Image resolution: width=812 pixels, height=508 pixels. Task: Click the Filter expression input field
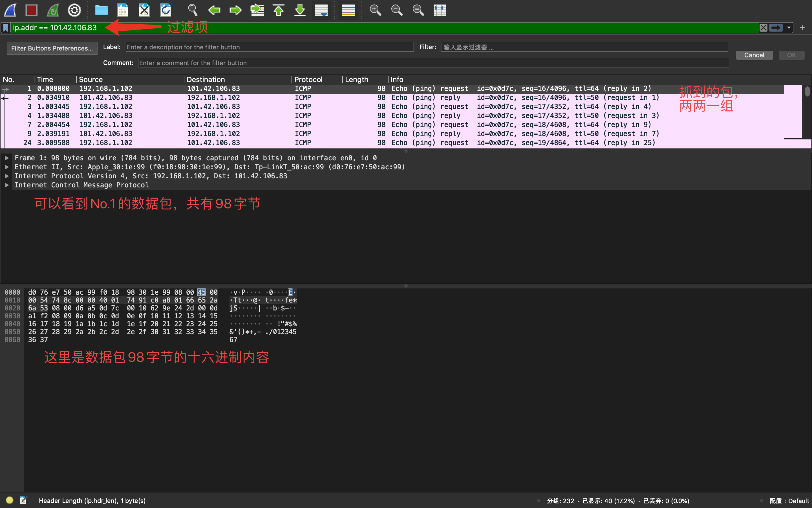584,47
